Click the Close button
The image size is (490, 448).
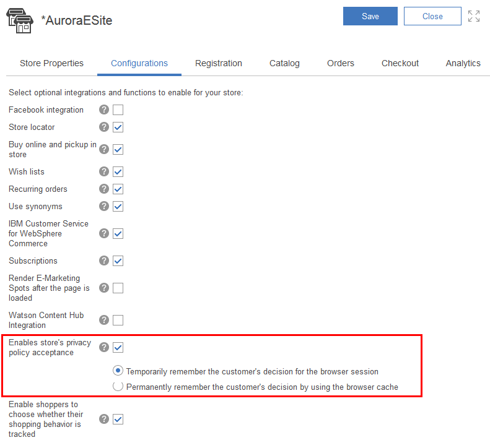pyautogui.click(x=432, y=16)
